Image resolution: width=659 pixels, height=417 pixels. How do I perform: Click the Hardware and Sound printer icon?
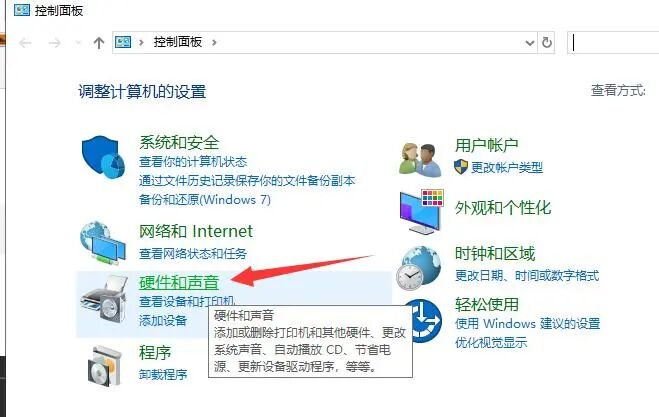point(103,299)
